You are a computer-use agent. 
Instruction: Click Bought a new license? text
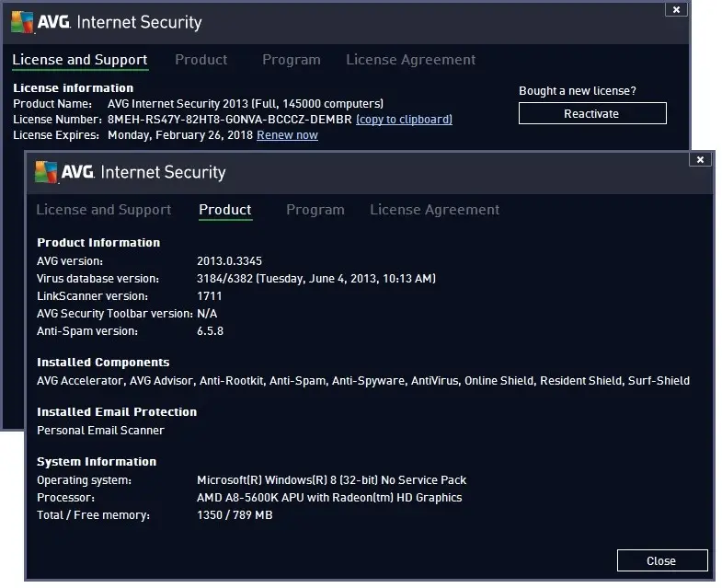tap(578, 91)
